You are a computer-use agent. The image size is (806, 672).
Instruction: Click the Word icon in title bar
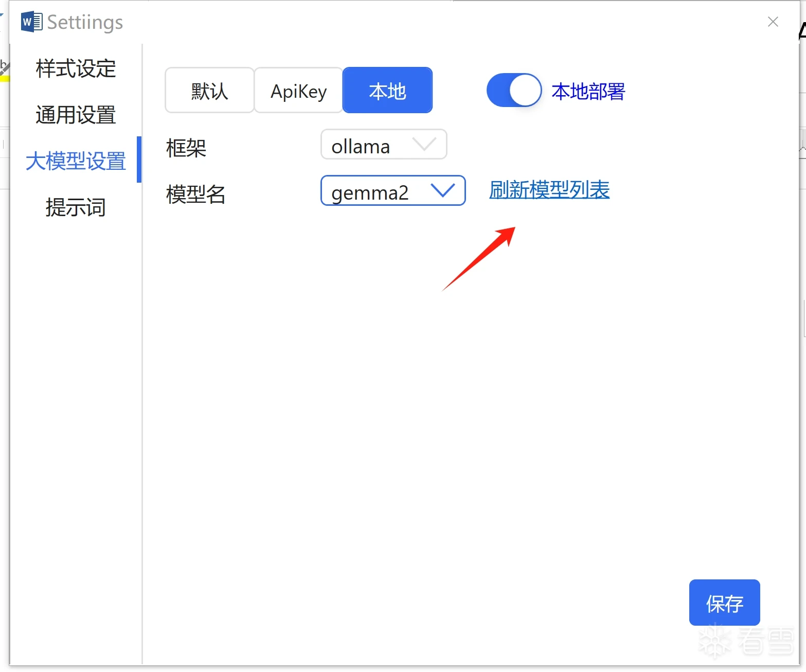pos(32,22)
